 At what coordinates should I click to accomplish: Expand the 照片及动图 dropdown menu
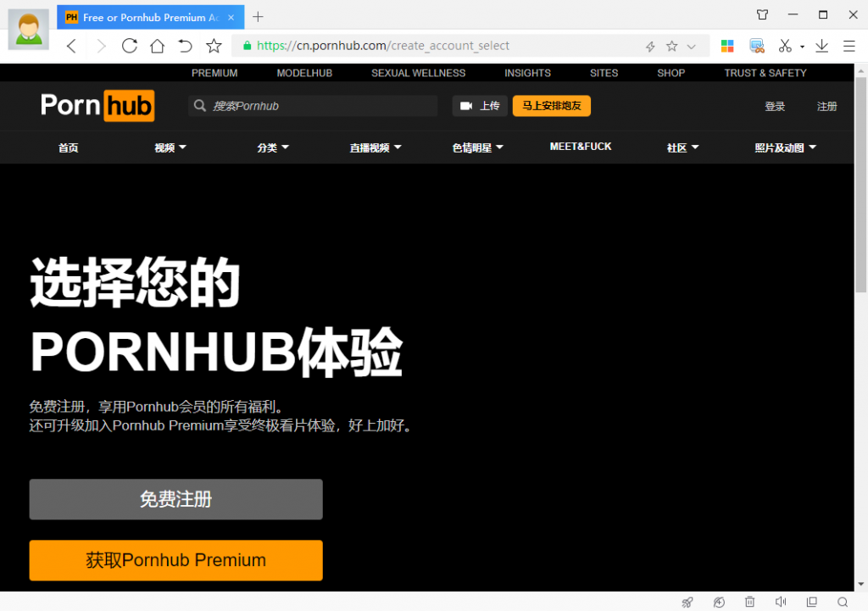coord(786,147)
